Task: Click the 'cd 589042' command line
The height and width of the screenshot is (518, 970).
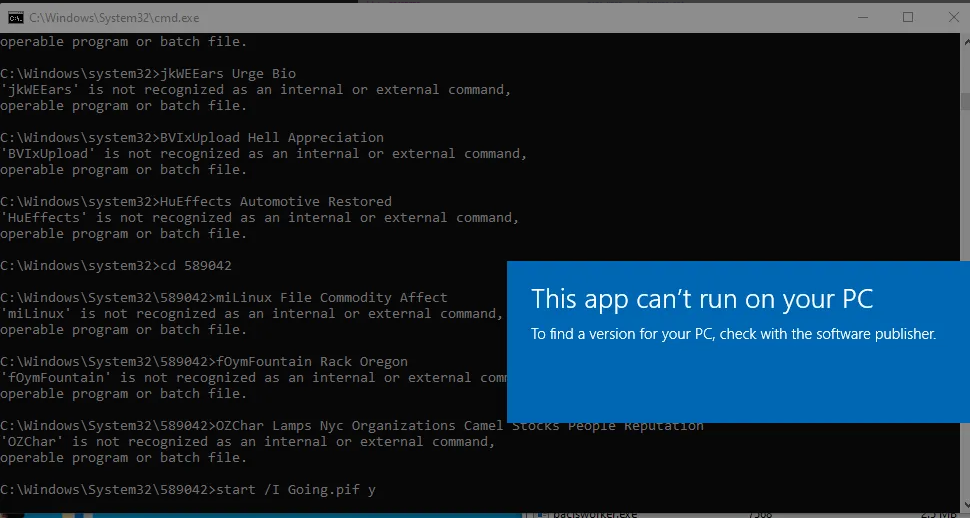Action: 116,265
